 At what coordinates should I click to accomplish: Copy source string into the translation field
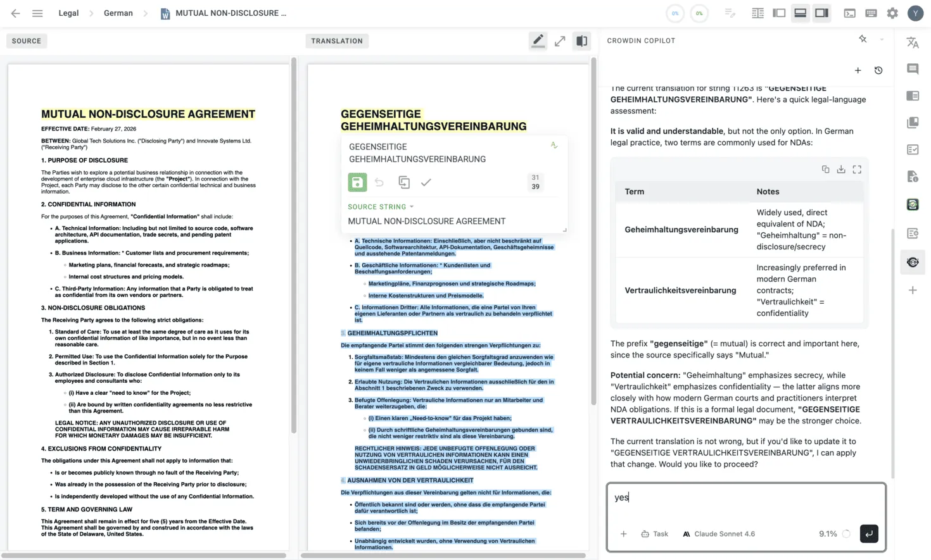(x=404, y=182)
